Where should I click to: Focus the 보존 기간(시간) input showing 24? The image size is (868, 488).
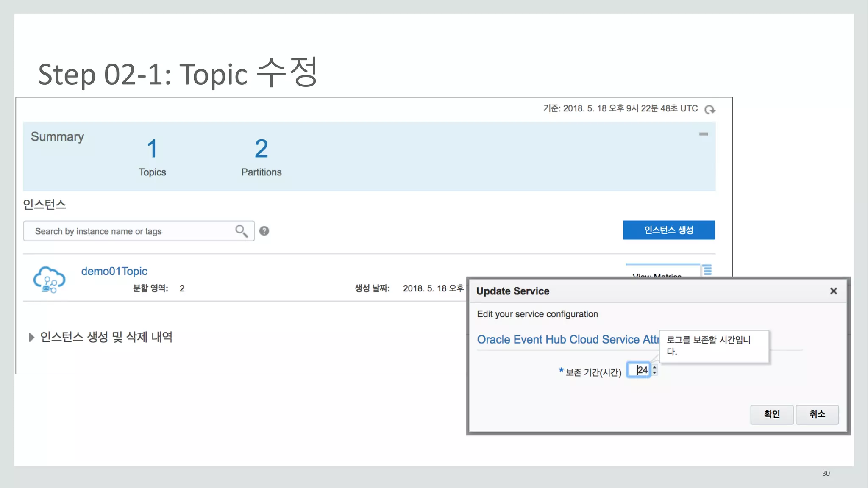639,370
